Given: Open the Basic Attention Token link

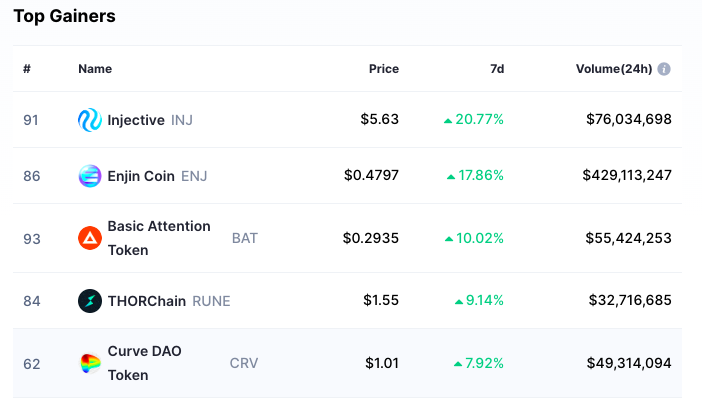Looking at the screenshot, I should point(159,238).
